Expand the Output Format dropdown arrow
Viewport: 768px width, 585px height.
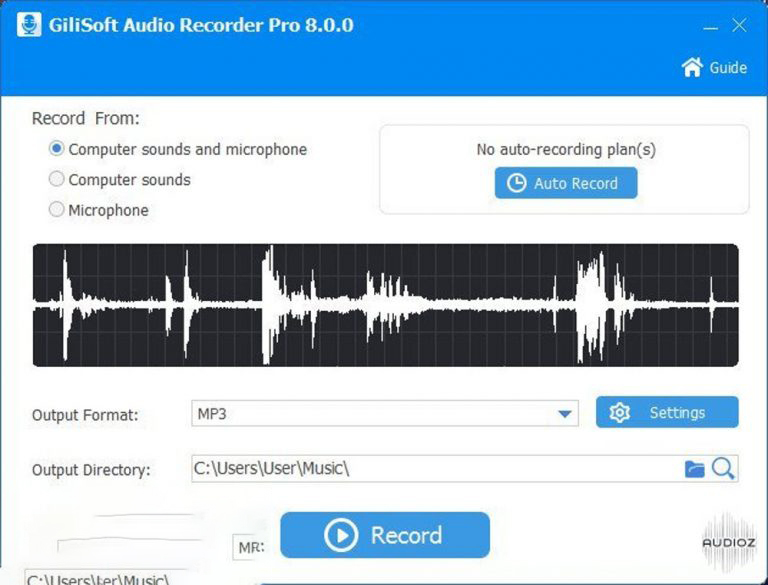pyautogui.click(x=564, y=414)
